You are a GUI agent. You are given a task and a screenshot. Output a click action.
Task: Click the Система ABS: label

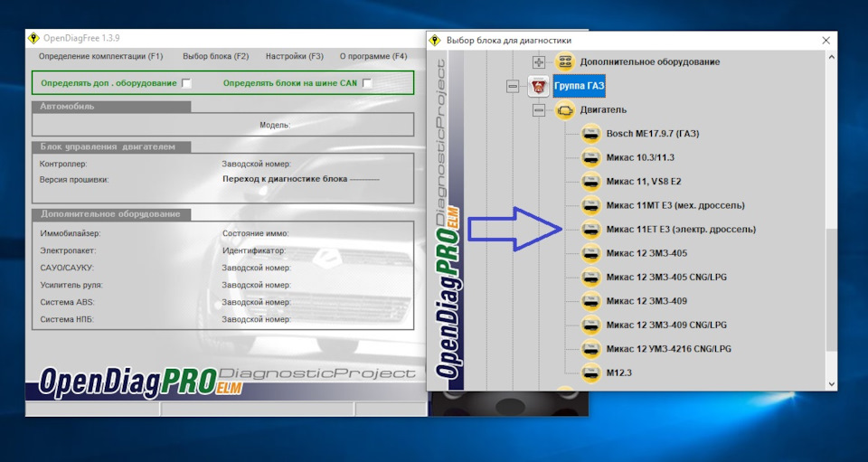click(x=68, y=302)
